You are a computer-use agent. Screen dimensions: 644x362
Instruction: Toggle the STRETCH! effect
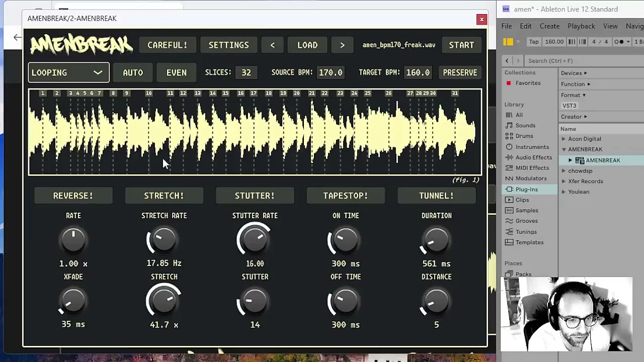tap(164, 196)
